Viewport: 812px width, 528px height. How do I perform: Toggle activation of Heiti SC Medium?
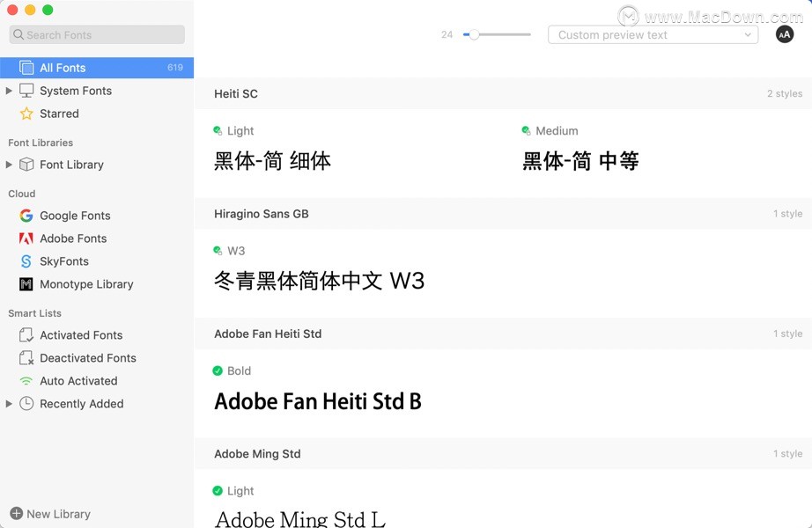526,130
